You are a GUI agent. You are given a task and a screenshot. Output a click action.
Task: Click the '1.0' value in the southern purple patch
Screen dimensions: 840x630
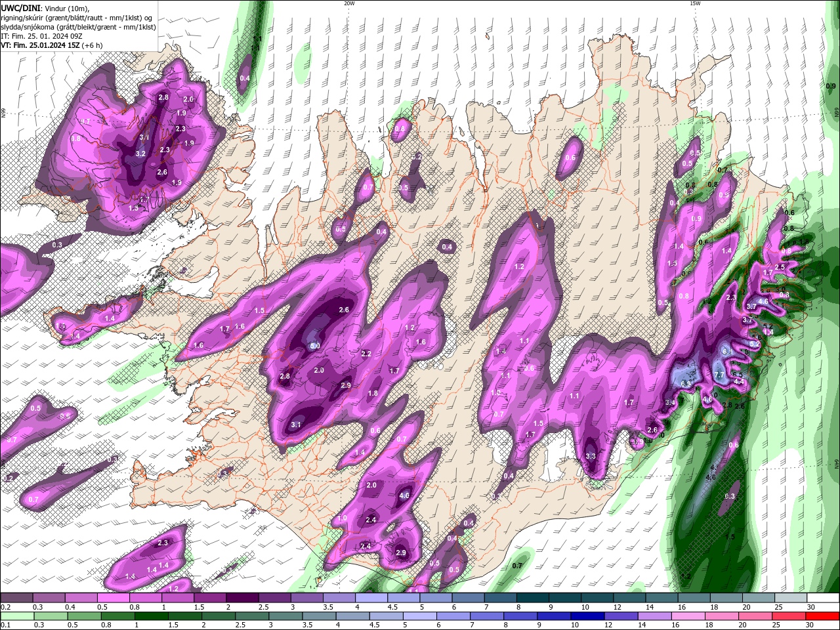[x=342, y=518]
